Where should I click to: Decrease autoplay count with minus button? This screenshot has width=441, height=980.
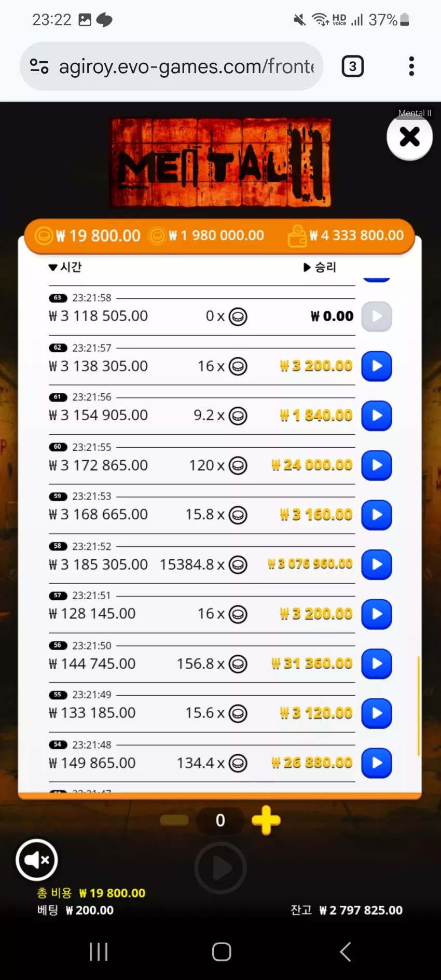tap(174, 820)
